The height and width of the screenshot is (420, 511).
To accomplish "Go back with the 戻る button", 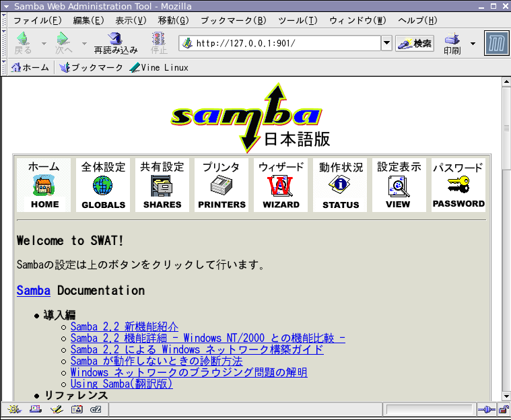I will click(x=23, y=43).
